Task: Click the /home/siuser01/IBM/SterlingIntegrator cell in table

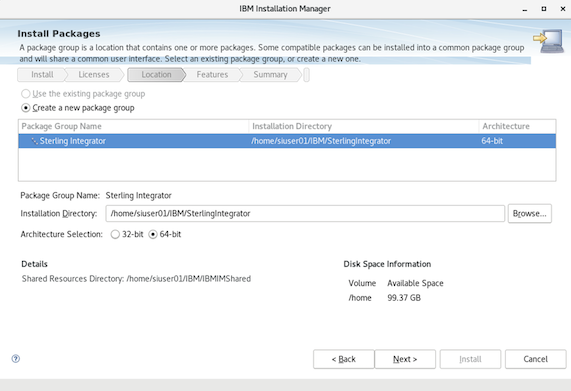Action: [321, 141]
